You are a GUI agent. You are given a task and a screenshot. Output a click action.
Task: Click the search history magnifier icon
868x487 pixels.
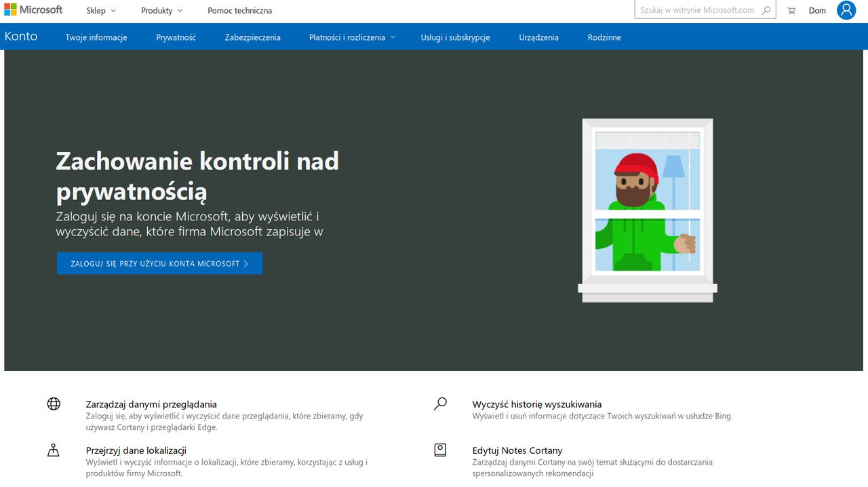440,404
